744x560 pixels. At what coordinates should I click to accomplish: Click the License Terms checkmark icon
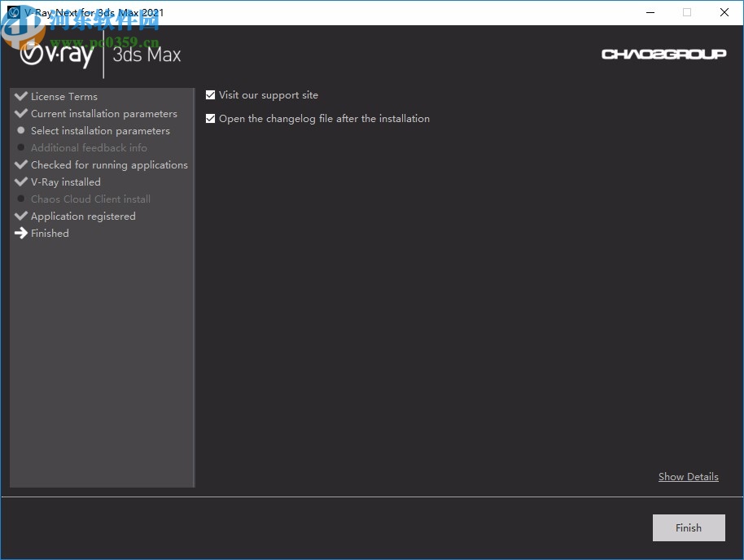[21, 96]
